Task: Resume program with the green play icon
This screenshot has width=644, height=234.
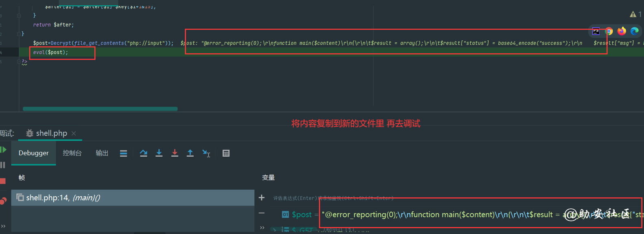Action: coord(3,150)
